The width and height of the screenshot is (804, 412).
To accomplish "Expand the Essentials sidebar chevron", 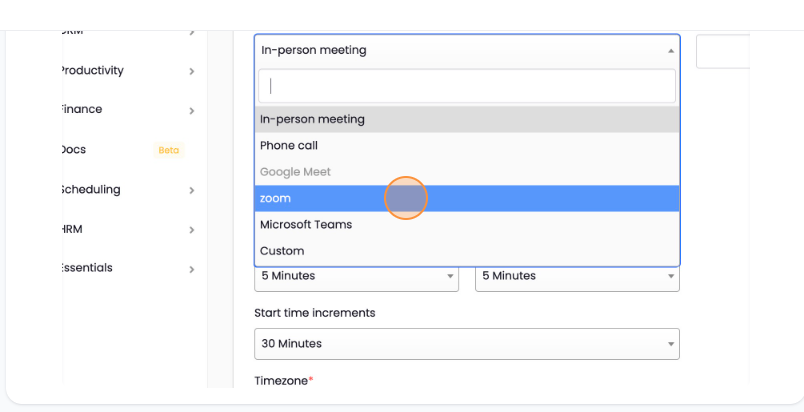I will coord(191,269).
